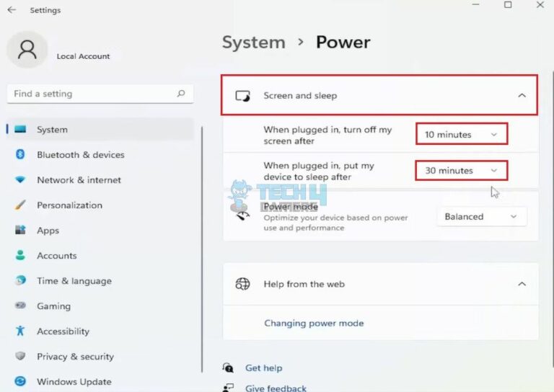554x392 pixels.
Task: Click the Give feedback link
Action: (x=276, y=388)
